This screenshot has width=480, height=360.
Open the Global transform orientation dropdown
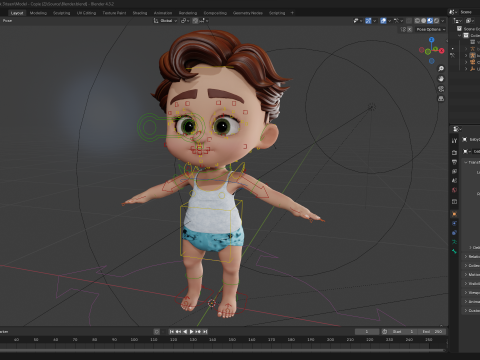point(165,21)
